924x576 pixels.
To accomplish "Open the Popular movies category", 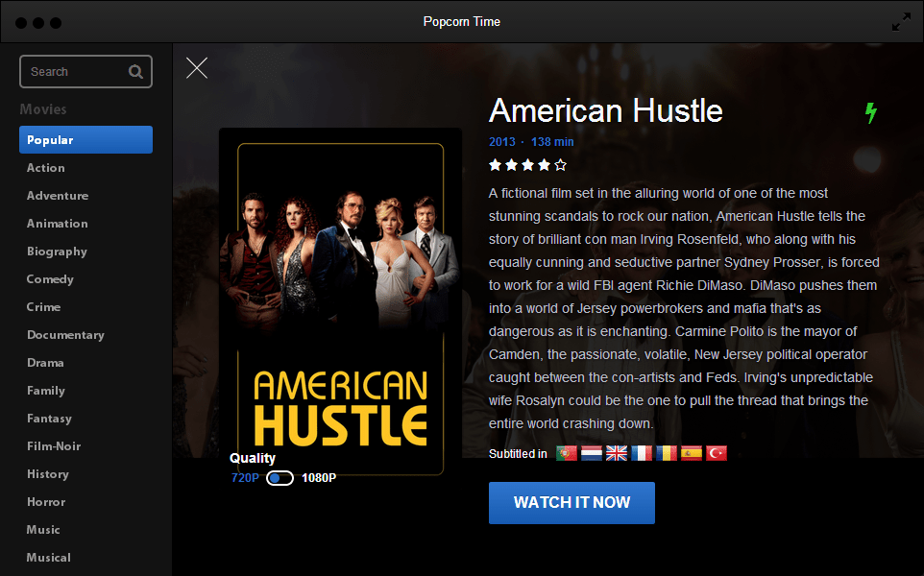I will coord(86,139).
